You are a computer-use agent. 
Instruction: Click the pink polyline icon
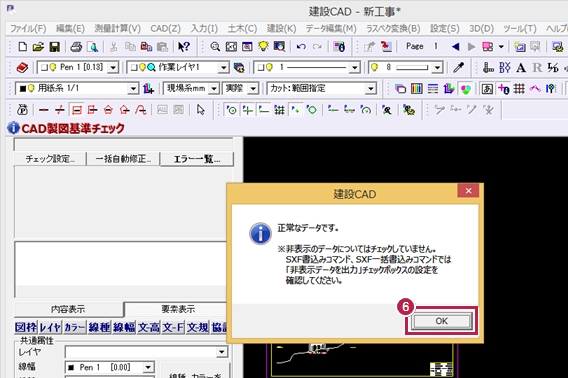click(535, 88)
